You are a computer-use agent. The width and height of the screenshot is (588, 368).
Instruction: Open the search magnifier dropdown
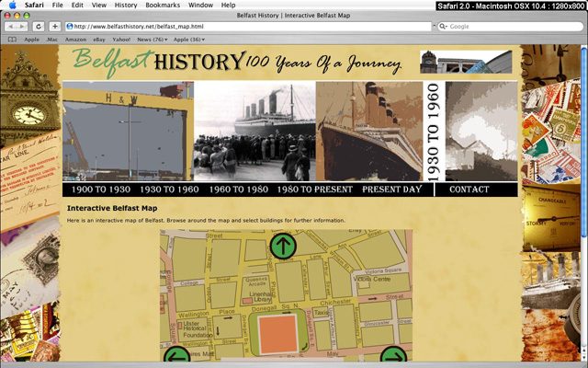pos(443,27)
